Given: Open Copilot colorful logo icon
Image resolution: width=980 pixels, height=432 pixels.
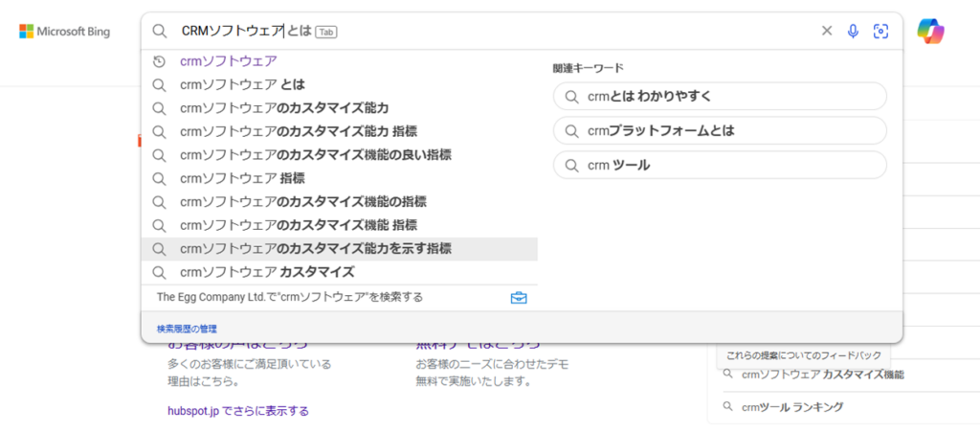Looking at the screenshot, I should click(x=930, y=31).
